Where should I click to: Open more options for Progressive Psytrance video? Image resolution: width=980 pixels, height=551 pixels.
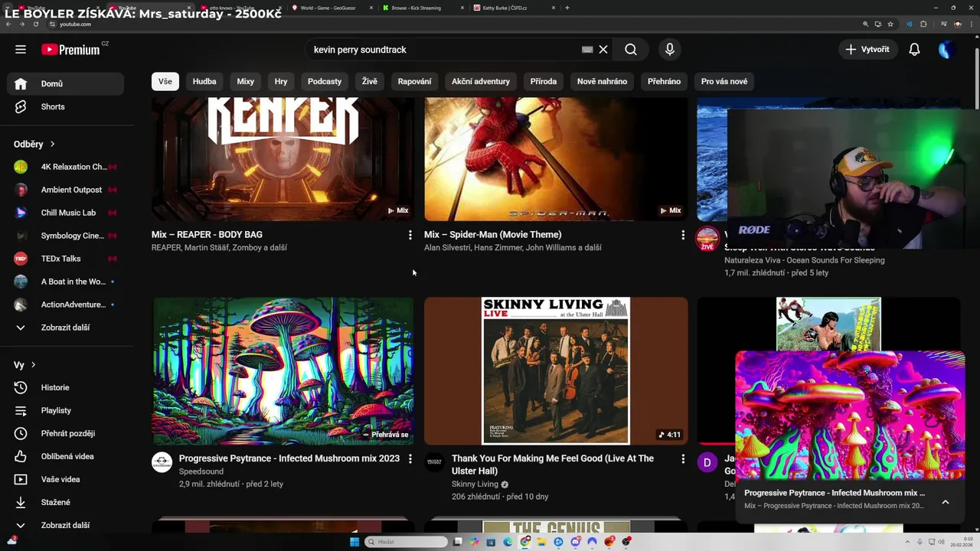410,458
